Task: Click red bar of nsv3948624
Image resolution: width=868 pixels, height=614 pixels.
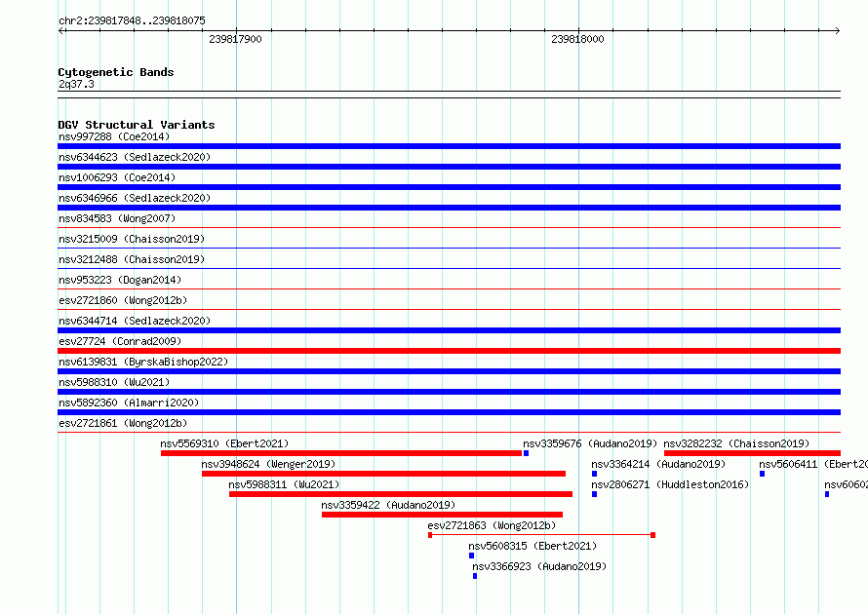Action: [x=383, y=474]
